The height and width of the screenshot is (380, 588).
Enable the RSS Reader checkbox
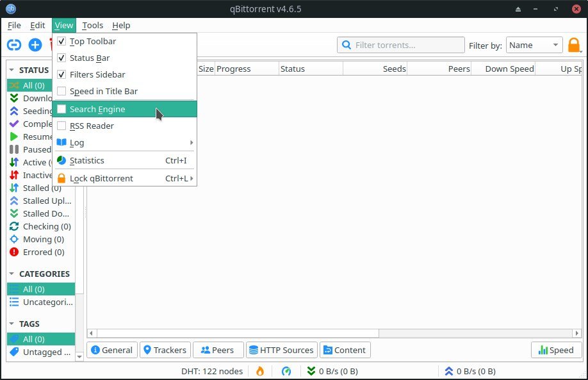click(61, 126)
